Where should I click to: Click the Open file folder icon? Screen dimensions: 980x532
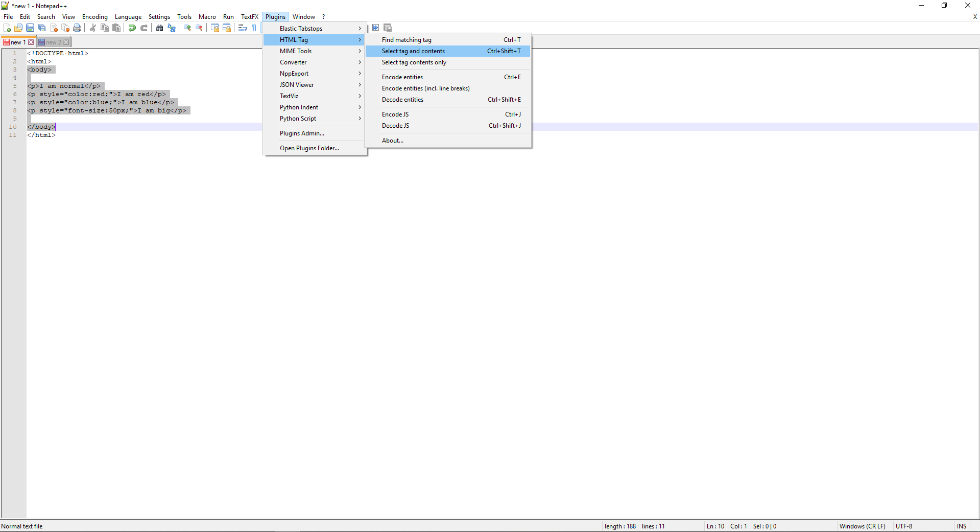[18, 28]
